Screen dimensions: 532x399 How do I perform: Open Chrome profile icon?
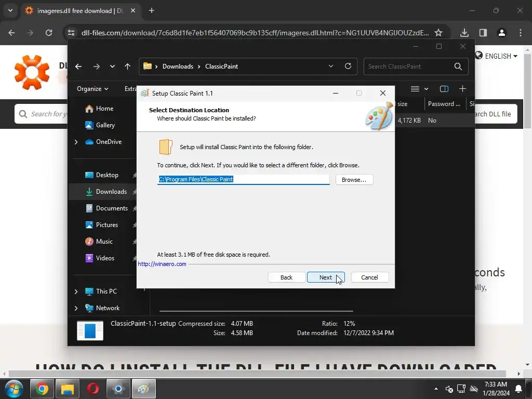[x=501, y=33]
